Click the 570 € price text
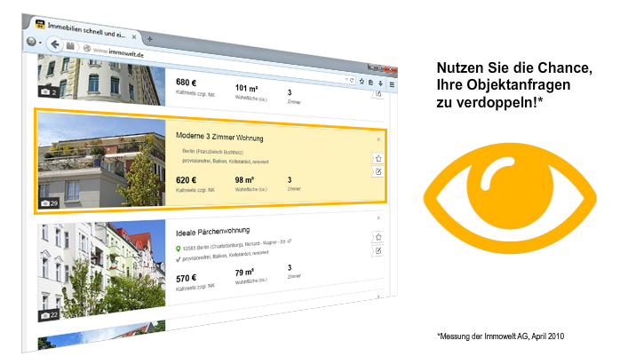Screen dimensions: 620x364 tap(186, 278)
